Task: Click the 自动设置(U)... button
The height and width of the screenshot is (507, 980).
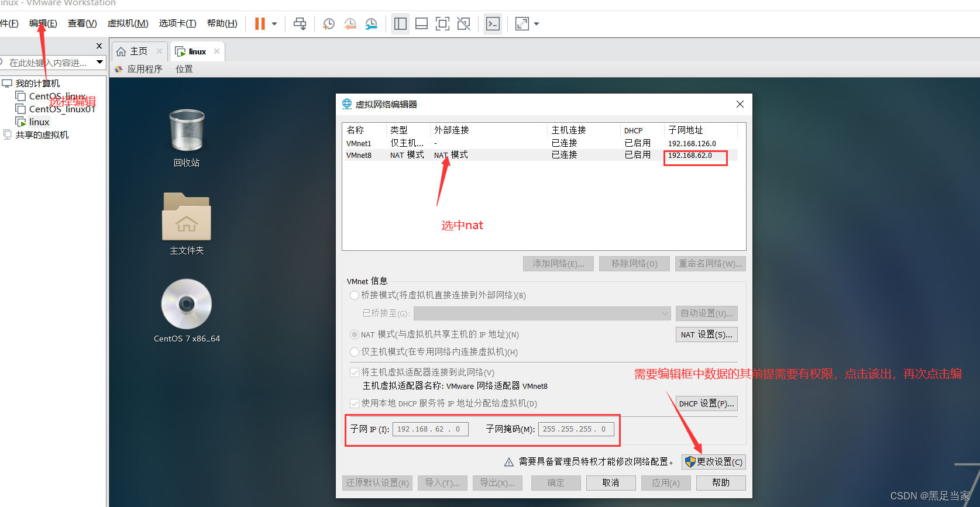Action: [706, 313]
